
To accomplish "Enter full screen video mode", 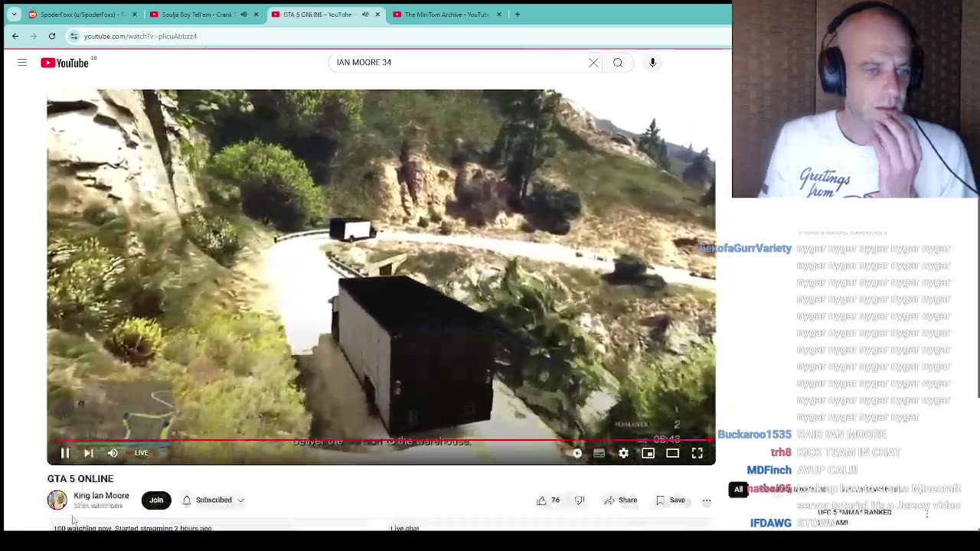I will pyautogui.click(x=697, y=453).
